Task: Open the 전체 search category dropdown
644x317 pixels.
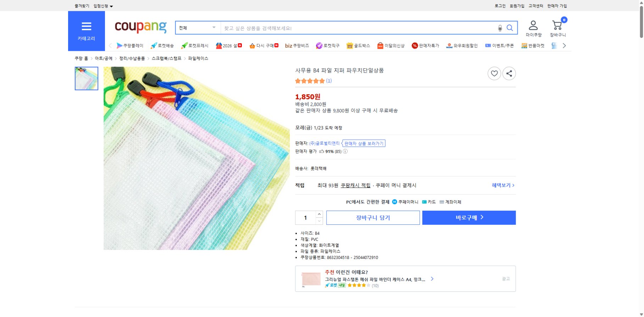Action: tap(197, 27)
